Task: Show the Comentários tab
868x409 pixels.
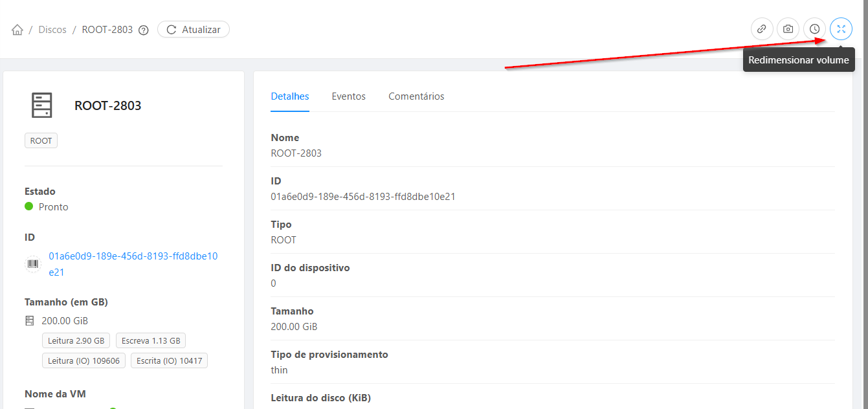Action: coord(416,96)
